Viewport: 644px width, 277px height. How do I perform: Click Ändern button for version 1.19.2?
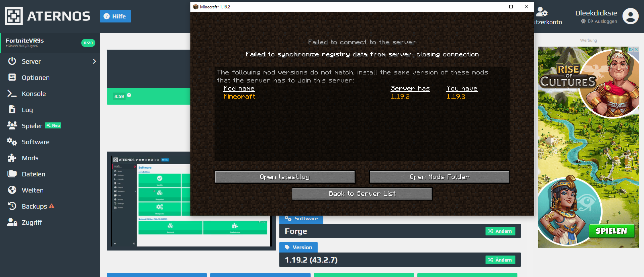500,260
